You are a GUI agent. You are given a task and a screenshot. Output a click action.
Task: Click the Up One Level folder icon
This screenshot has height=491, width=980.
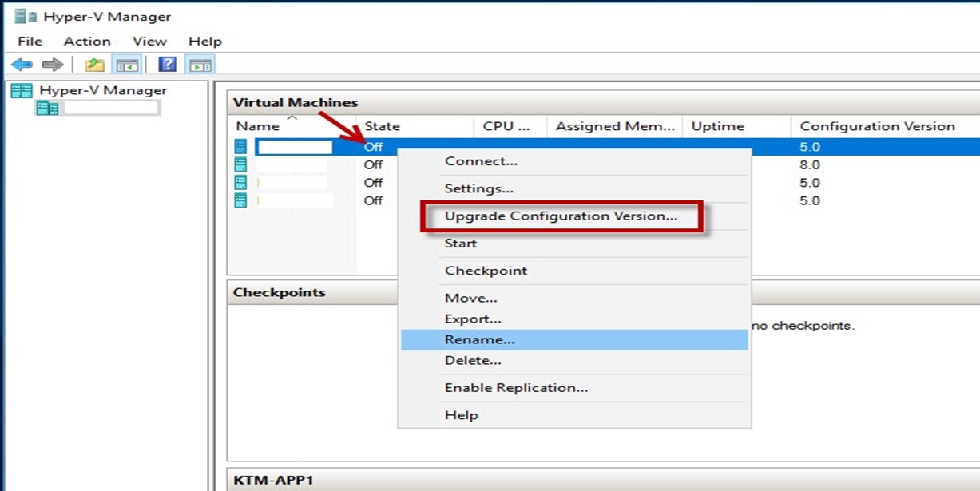point(95,65)
